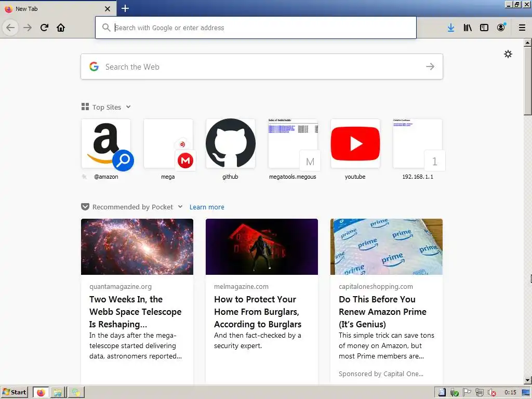Click the third taskbar application icon
Image resolution: width=532 pixels, height=399 pixels.
76,393
